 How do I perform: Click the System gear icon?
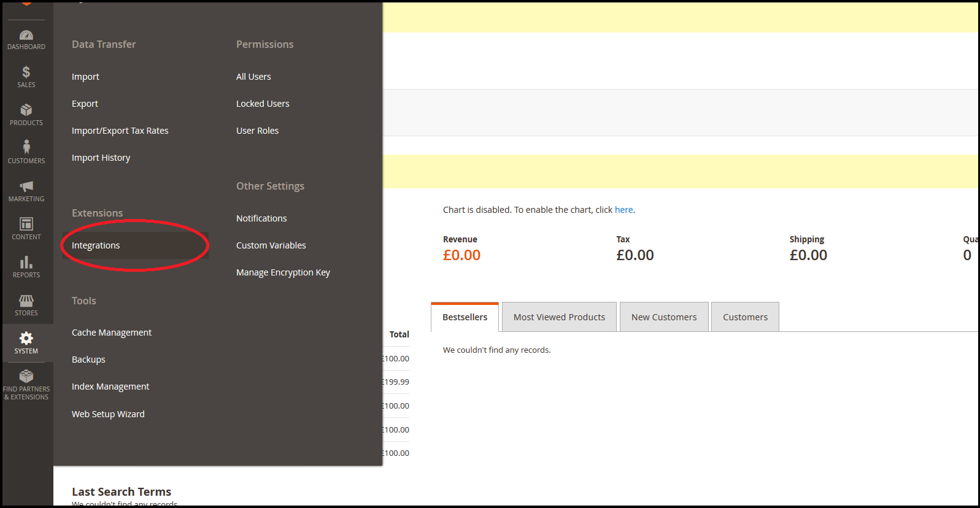click(26, 339)
